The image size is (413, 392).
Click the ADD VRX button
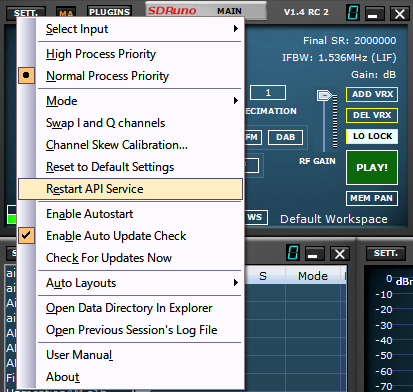pos(372,94)
